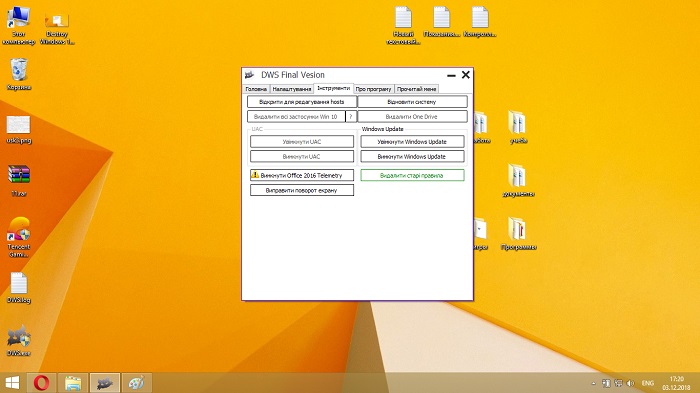Select the Этот компьютер desktop icon

click(18, 26)
